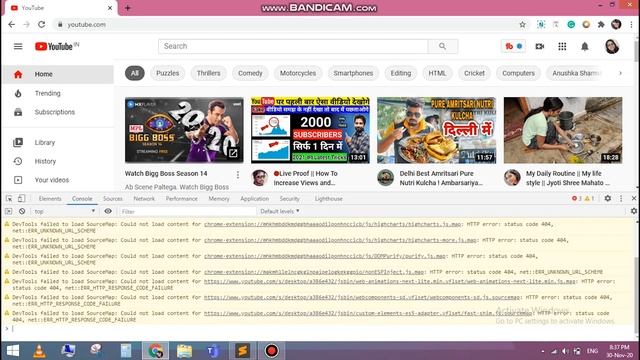
Task: Click the error count badge in DevTools
Action: click(x=577, y=199)
